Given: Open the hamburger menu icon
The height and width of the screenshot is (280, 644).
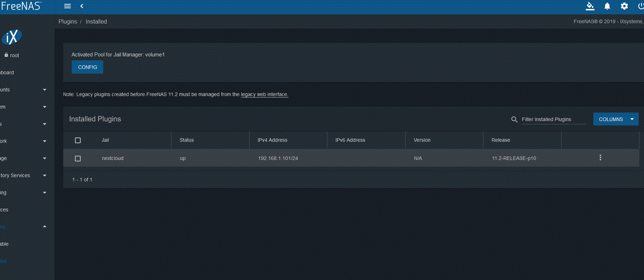Looking at the screenshot, I should click(67, 6).
